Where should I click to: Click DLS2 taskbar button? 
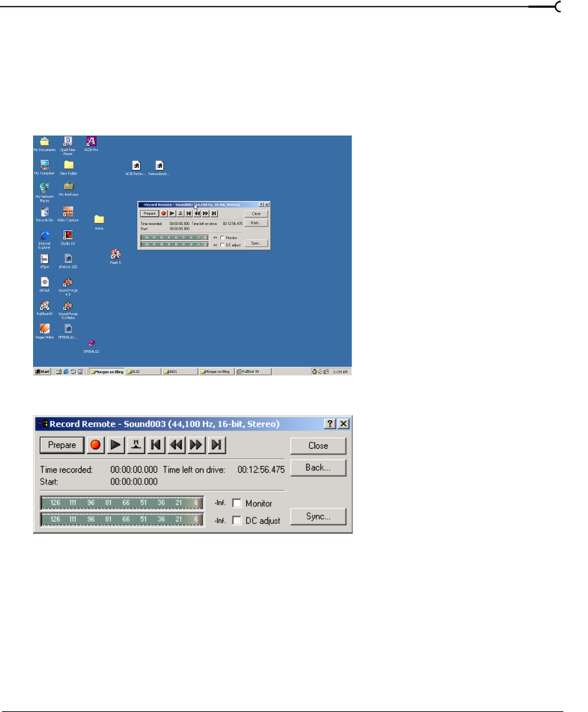coord(143,372)
